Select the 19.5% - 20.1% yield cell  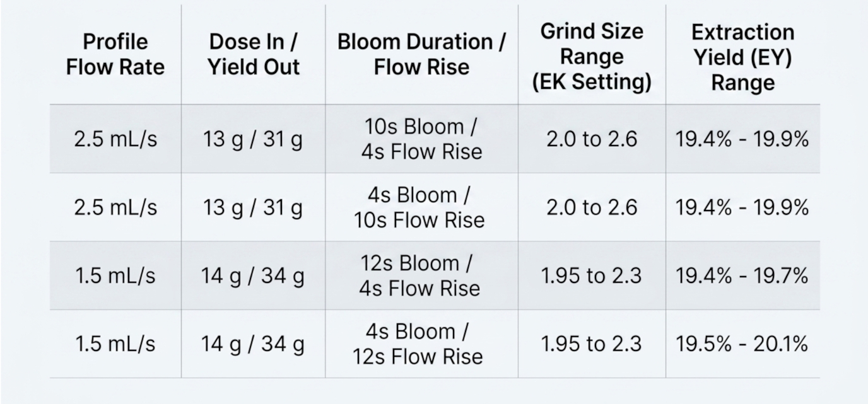click(742, 344)
